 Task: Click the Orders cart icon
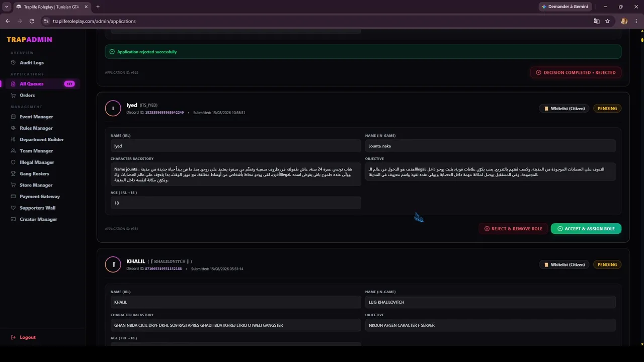14,96
